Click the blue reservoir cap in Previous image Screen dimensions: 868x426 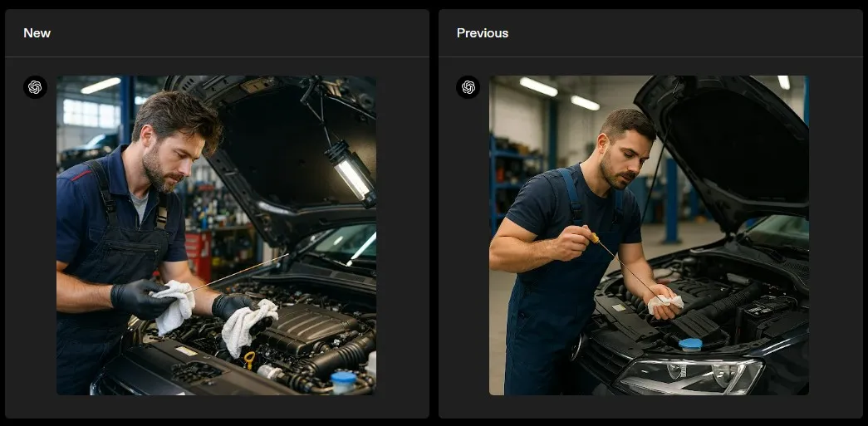coord(689,344)
